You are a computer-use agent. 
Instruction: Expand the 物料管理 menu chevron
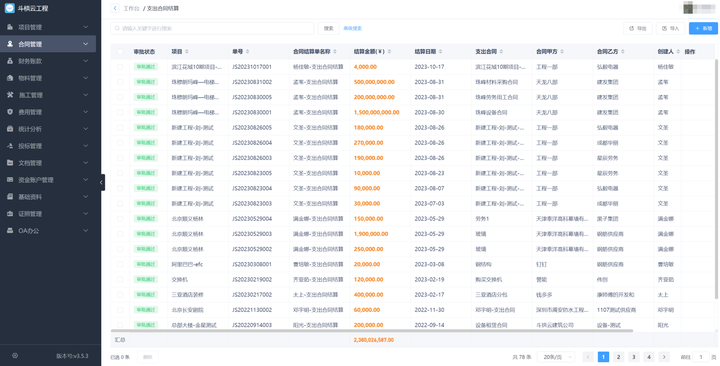tap(85, 78)
